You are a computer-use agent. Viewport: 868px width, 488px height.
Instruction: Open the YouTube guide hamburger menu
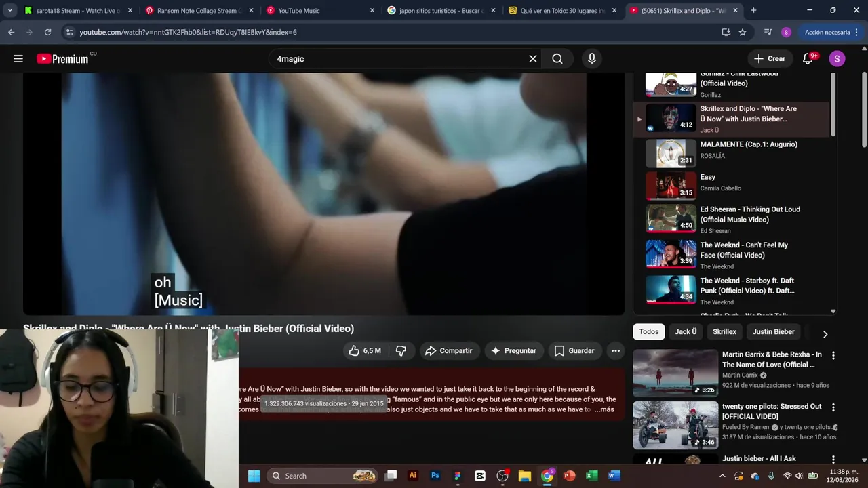pyautogui.click(x=18, y=59)
